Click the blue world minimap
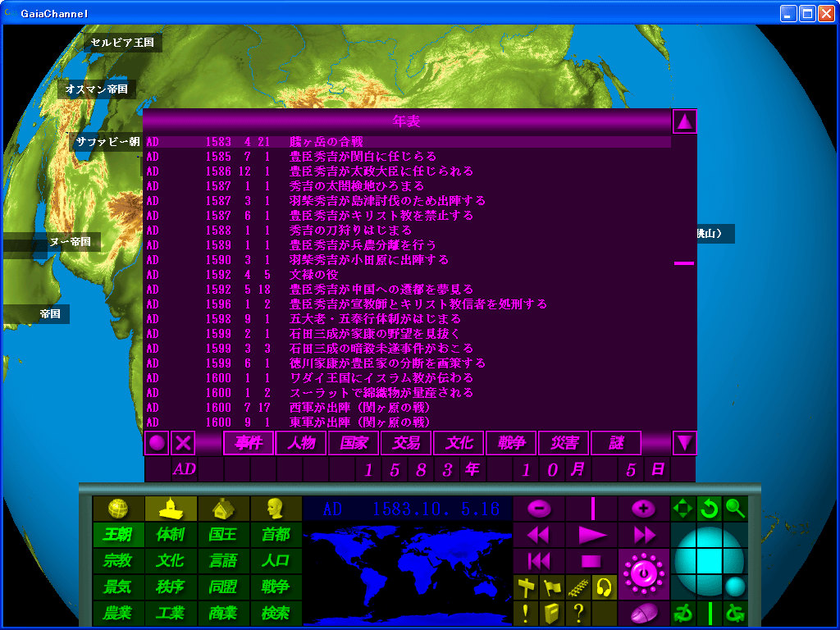This screenshot has width=840, height=630. [x=408, y=574]
